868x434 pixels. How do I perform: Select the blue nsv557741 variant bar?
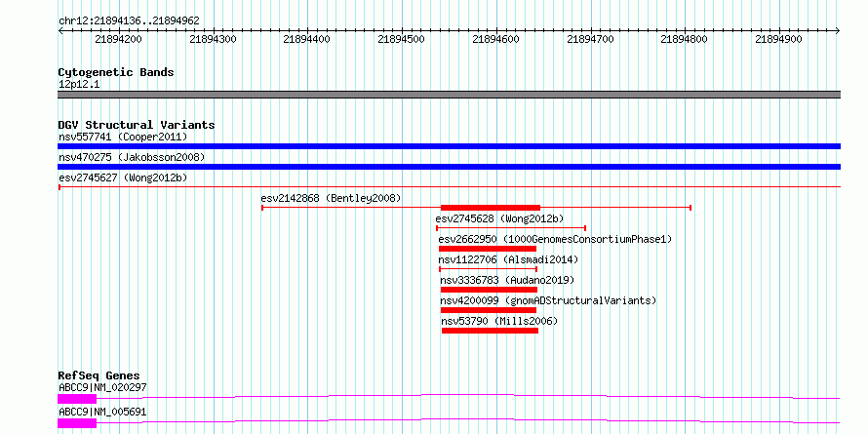[449, 146]
